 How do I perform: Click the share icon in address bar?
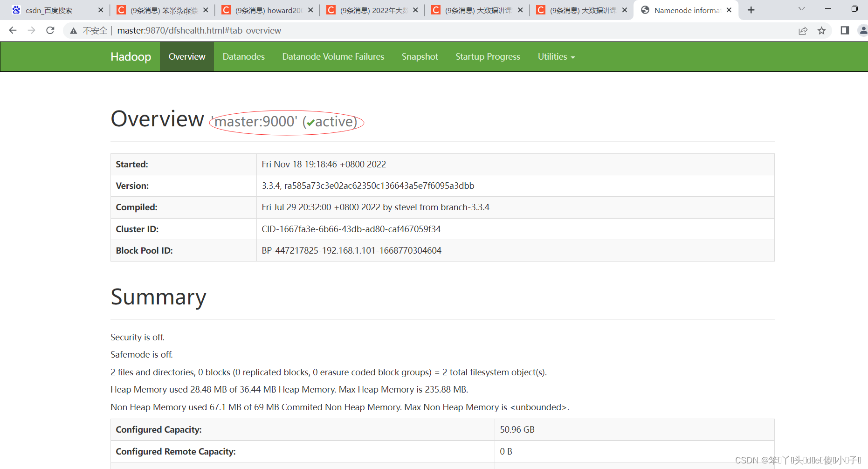click(803, 30)
